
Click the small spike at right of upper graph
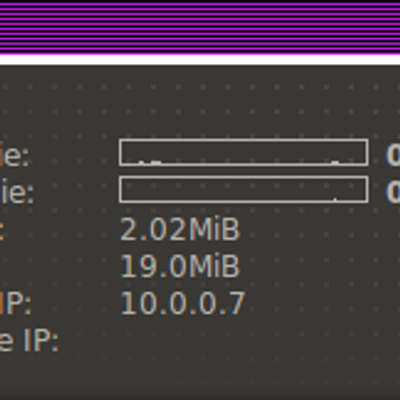335,162
